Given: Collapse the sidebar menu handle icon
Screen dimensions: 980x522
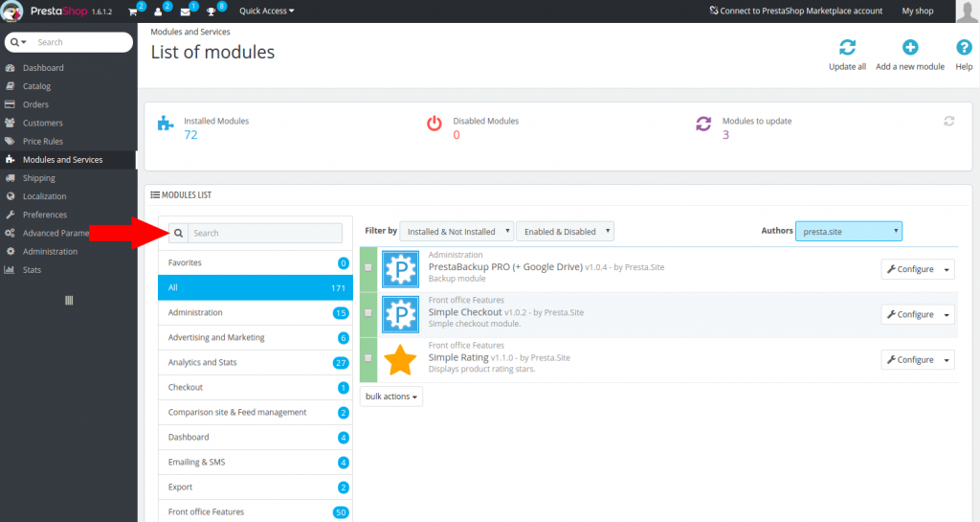Looking at the screenshot, I should point(69,301).
